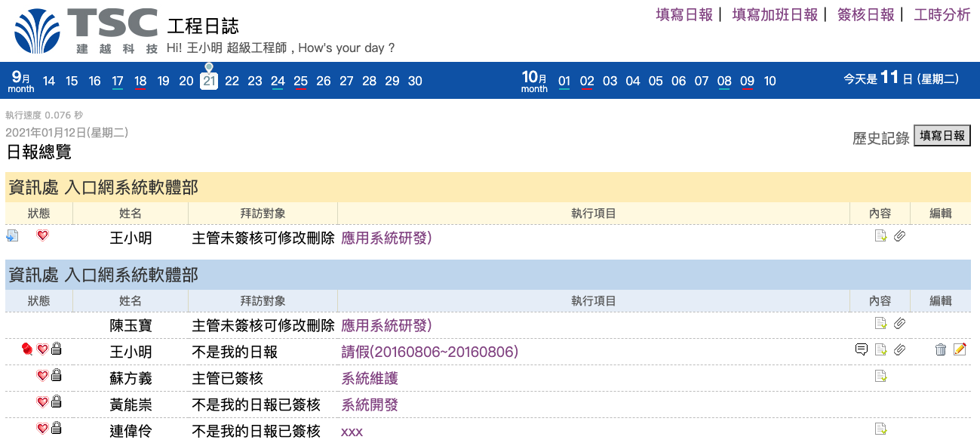Viewport: 980px width, 446px height.
Task: Select day 02 in the October date bar
Action: 587,82
